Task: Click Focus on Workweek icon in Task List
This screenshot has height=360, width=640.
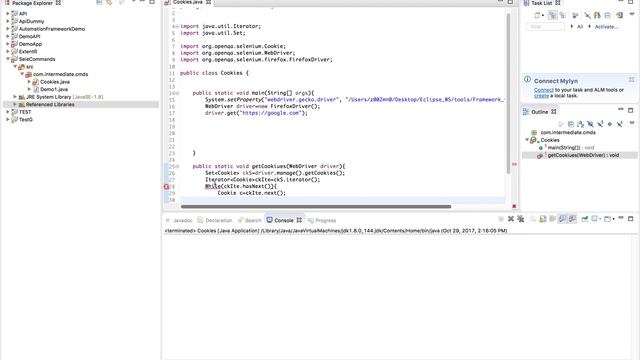Action: click(x=576, y=16)
